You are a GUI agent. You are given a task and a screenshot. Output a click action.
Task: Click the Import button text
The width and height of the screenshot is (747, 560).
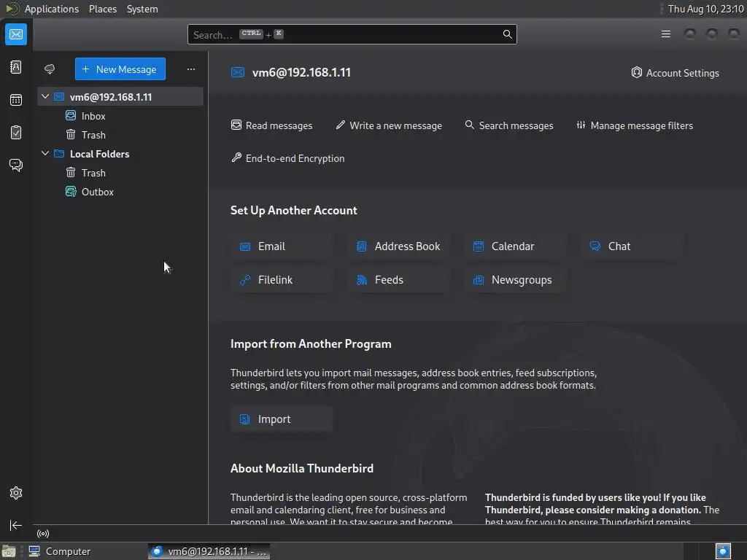tap(274, 419)
